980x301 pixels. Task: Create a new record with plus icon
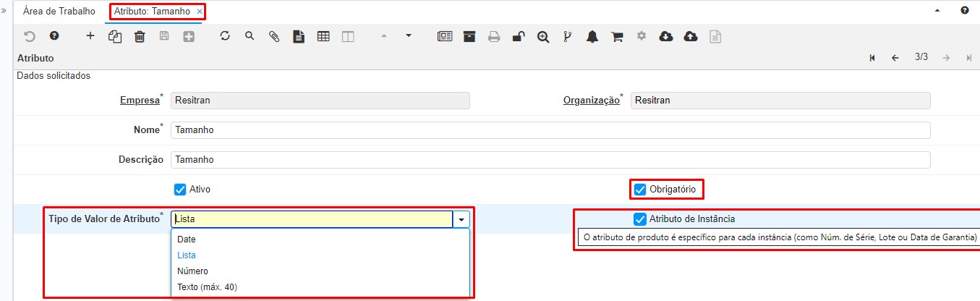90,36
